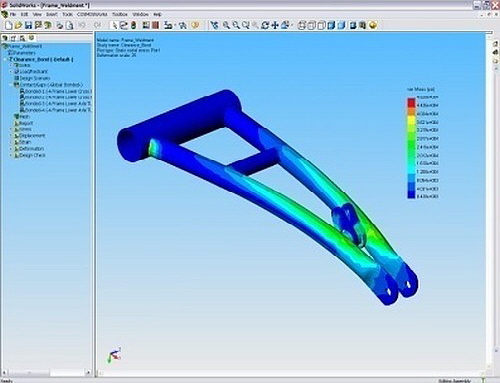Expand the Deformation results folder

point(11,149)
